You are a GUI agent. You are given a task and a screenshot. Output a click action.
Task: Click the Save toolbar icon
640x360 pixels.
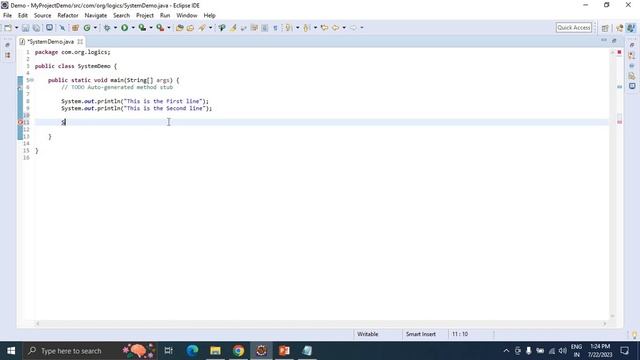[26, 28]
